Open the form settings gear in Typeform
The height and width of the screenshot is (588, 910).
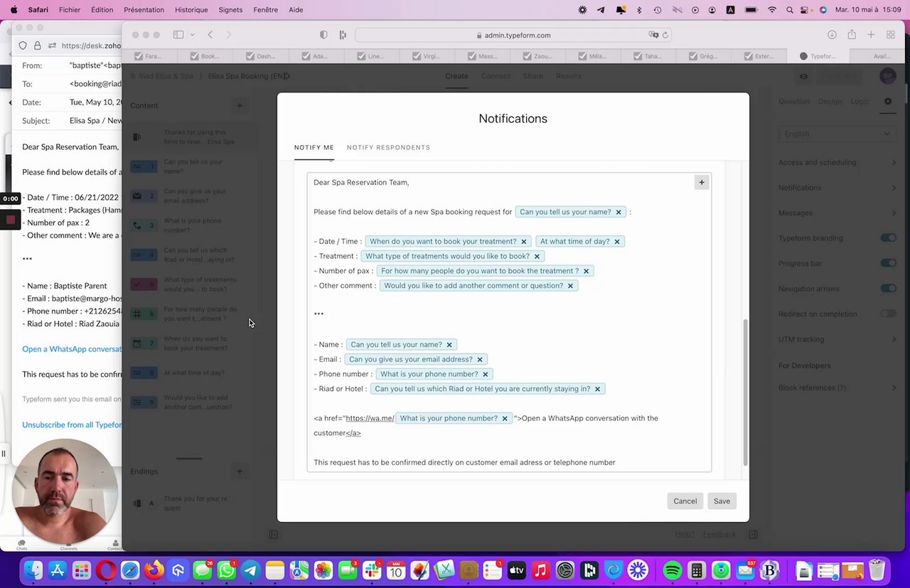click(x=888, y=102)
